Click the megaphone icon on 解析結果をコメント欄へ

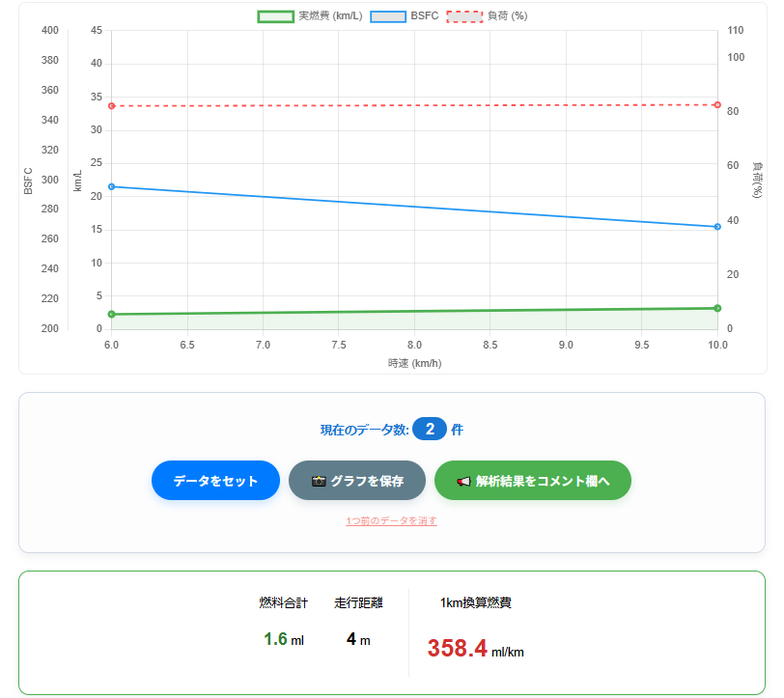463,481
